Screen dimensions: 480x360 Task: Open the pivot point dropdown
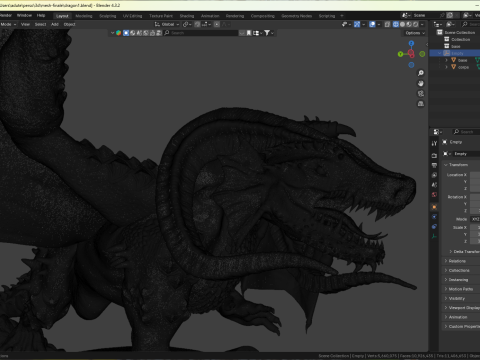pyautogui.click(x=187, y=24)
